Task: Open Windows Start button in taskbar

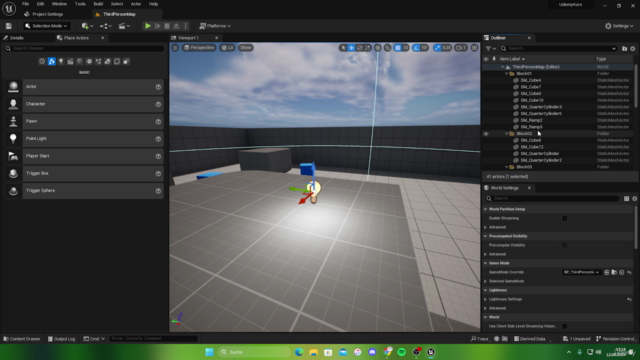Action: tap(209, 352)
